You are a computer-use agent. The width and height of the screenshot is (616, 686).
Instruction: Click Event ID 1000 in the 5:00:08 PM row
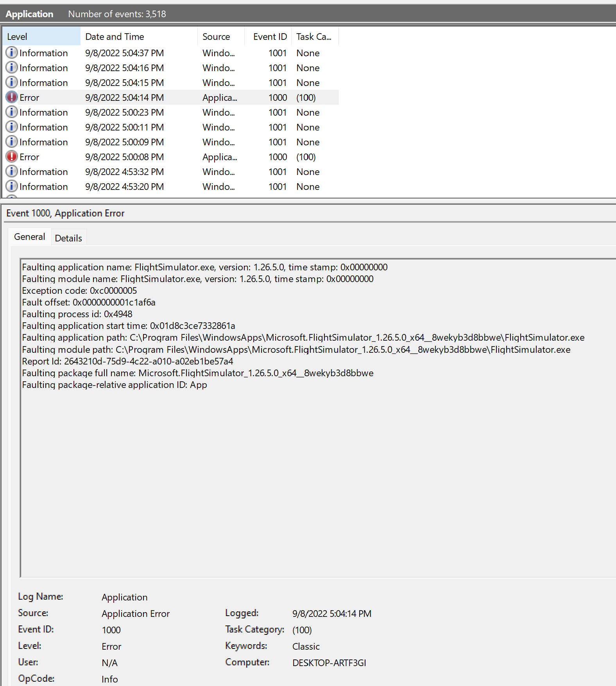click(x=278, y=157)
